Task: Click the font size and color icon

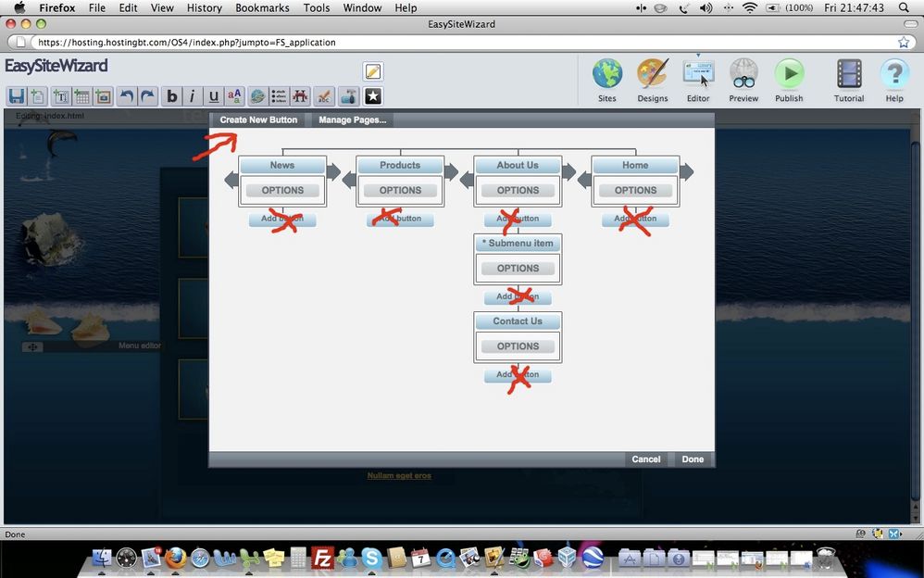Action: [235, 96]
